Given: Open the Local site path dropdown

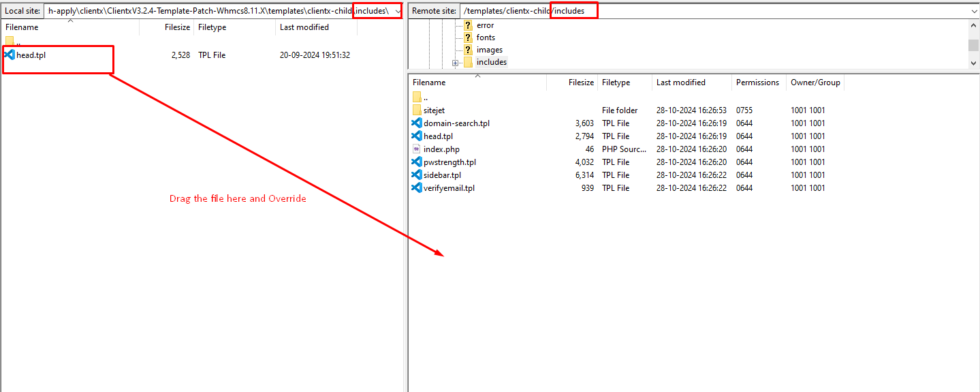Looking at the screenshot, I should [x=397, y=11].
